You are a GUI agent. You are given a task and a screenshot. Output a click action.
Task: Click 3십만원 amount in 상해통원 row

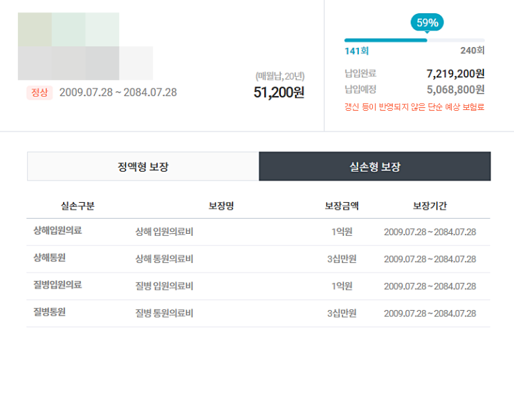point(342,259)
